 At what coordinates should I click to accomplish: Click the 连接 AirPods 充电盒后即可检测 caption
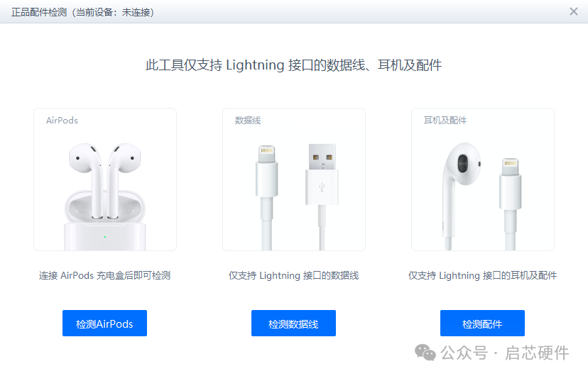[x=104, y=276]
